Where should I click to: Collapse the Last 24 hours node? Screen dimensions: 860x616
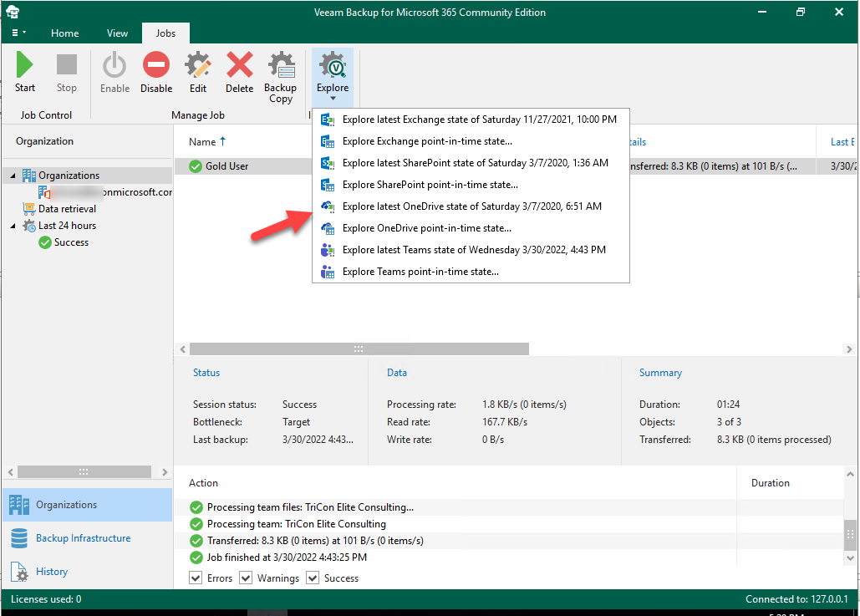click(14, 226)
